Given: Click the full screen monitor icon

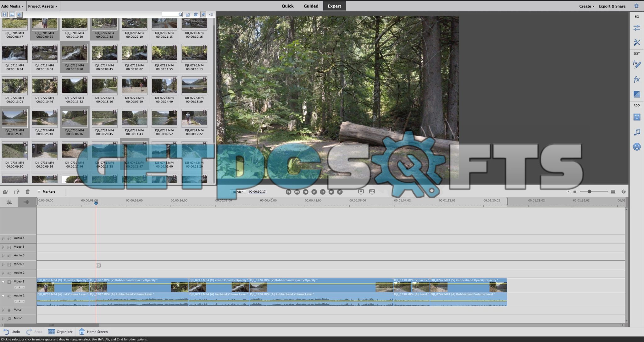Looking at the screenshot, I should coord(372,192).
